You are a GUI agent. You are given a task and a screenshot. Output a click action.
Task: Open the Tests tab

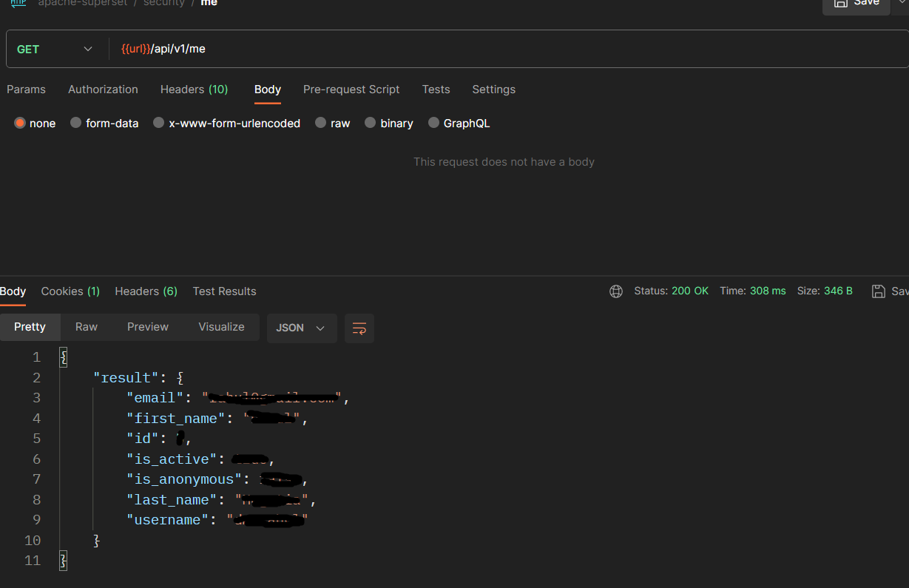coord(436,89)
